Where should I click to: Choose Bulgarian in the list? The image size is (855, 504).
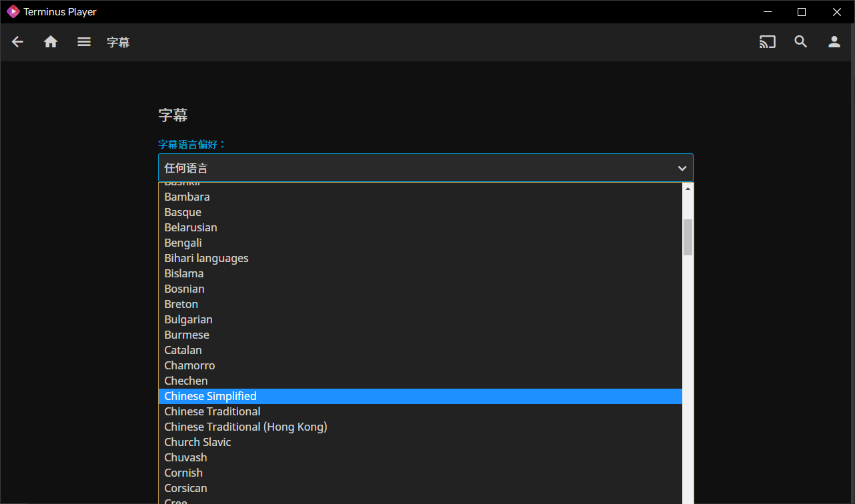click(188, 319)
